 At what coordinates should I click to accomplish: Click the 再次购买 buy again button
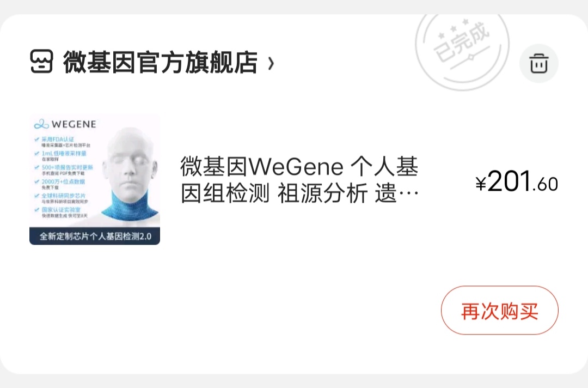[499, 310]
